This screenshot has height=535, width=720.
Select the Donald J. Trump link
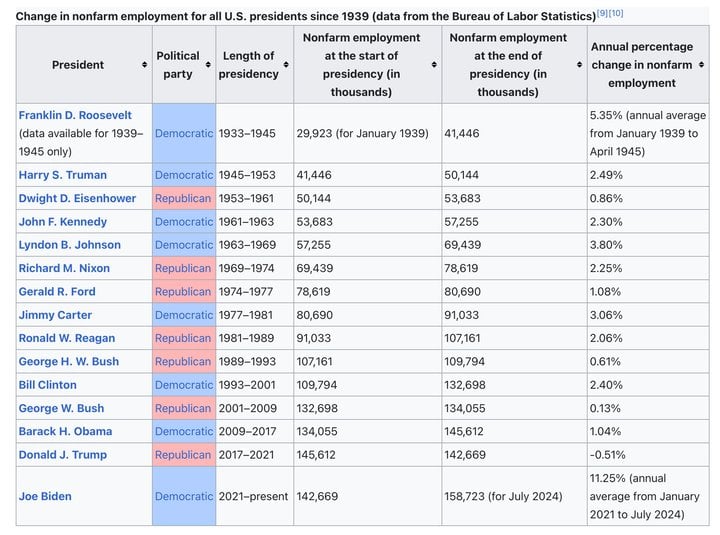tap(62, 455)
